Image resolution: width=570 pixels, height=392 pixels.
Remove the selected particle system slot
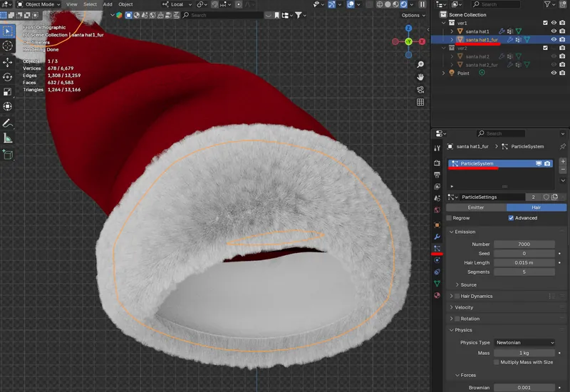pyautogui.click(x=563, y=170)
